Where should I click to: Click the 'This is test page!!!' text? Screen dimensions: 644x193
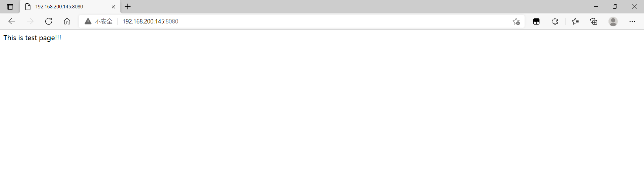pos(32,38)
